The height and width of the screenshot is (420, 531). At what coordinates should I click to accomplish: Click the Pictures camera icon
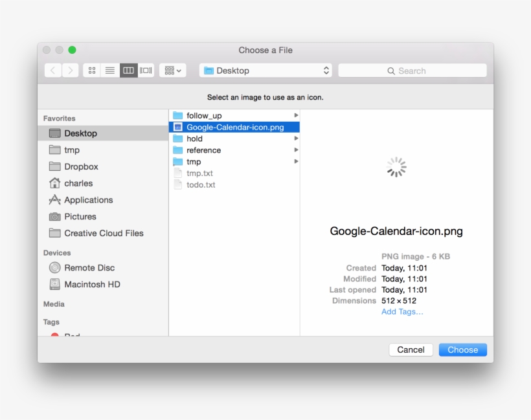coord(54,217)
